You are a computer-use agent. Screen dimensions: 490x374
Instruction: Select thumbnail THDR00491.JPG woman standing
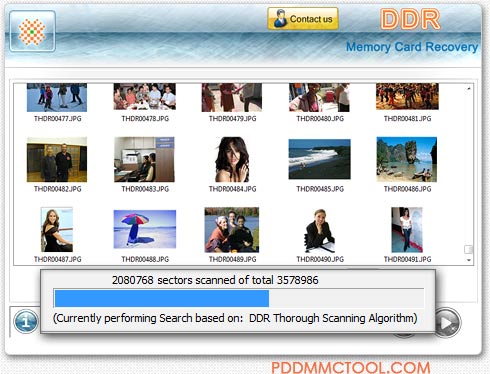407,230
